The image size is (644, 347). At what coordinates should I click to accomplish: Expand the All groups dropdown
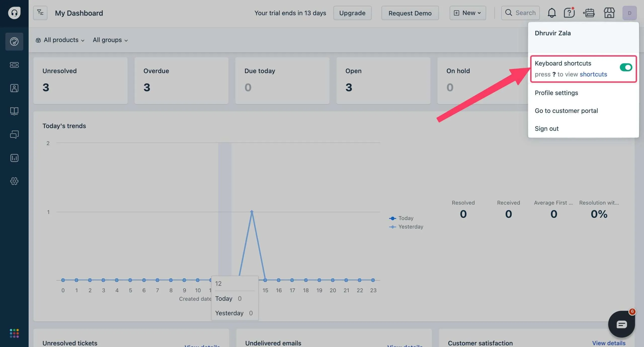(x=110, y=40)
